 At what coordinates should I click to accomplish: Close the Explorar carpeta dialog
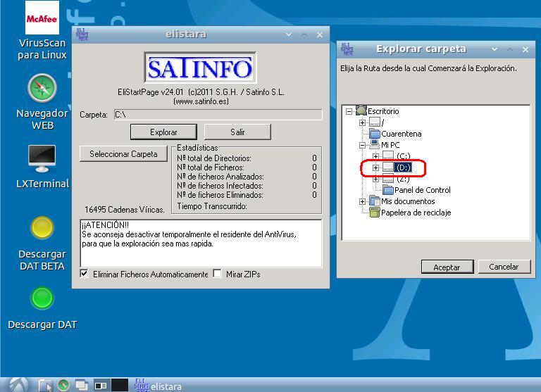526,50
